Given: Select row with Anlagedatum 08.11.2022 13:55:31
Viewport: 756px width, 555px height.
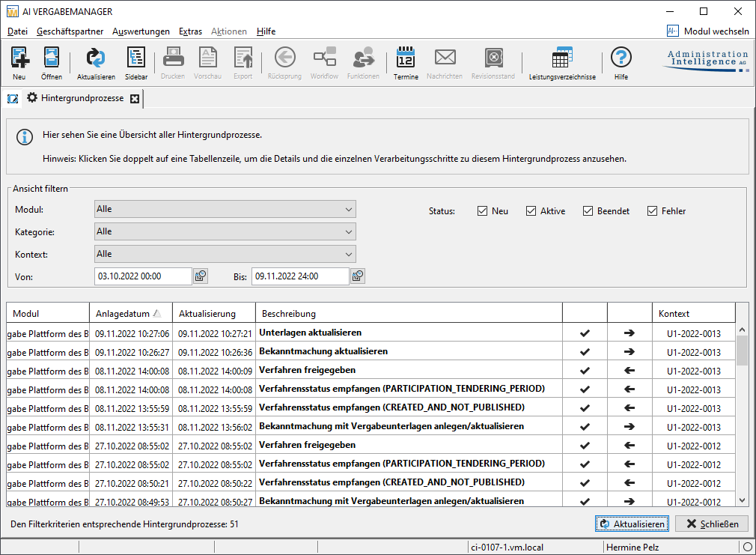Looking at the screenshot, I should pyautogui.click(x=371, y=427).
